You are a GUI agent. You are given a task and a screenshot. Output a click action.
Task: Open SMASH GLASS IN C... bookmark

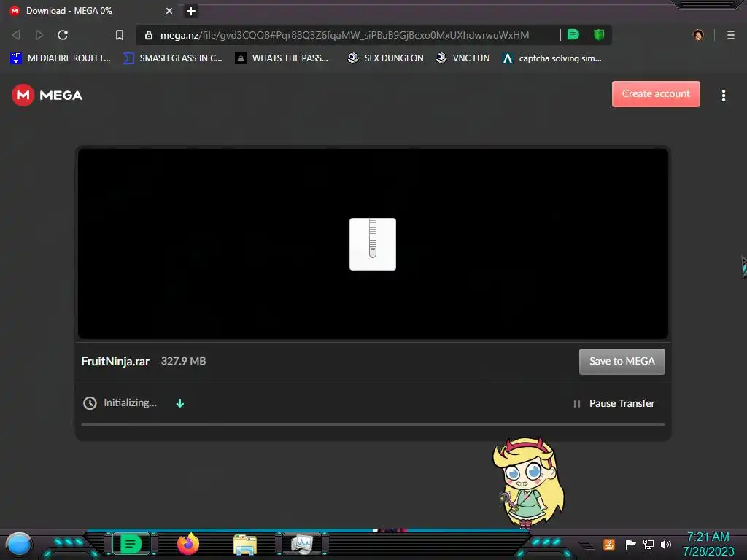tap(172, 58)
